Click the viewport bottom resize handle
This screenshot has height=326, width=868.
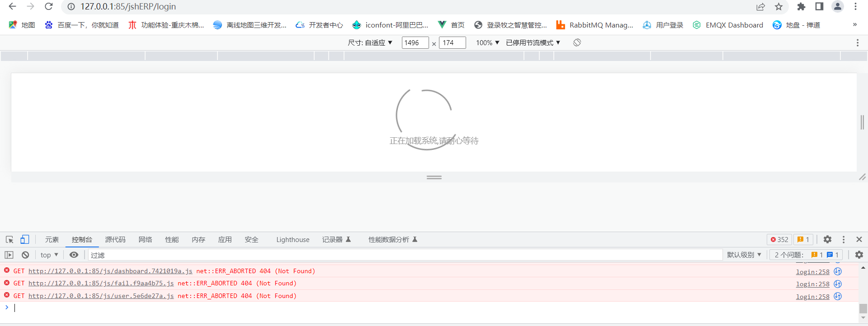(434, 177)
